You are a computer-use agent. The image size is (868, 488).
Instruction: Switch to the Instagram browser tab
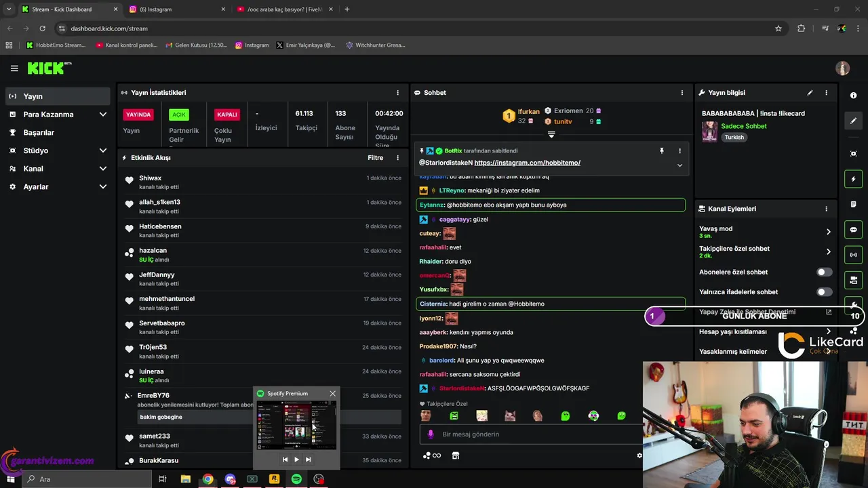coord(176,9)
